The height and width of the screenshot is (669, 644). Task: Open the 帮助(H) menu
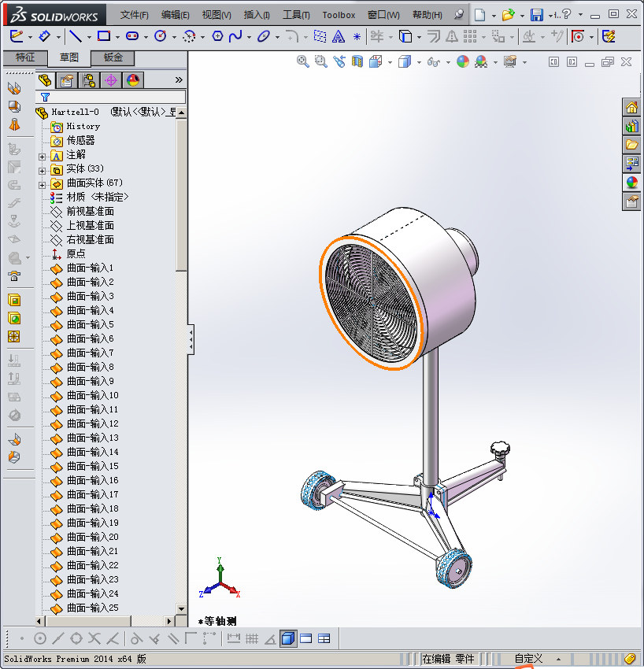pos(427,15)
